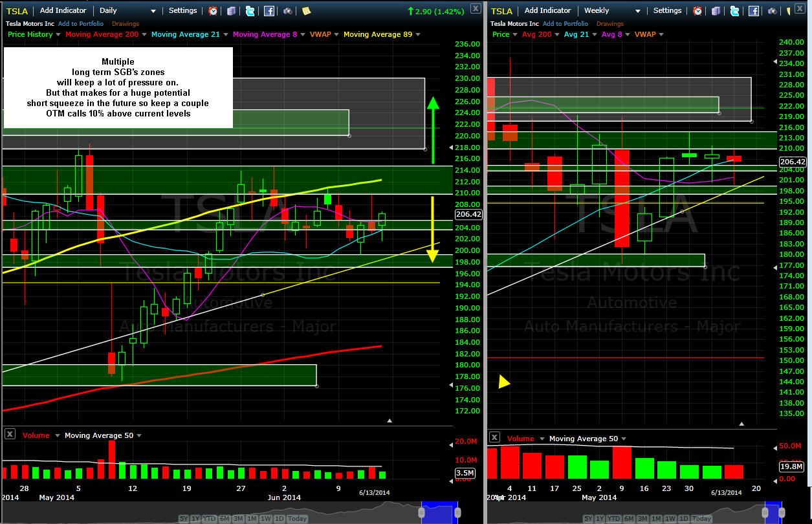Viewport: 812px width, 524px height.
Task: Click Add Indicator on the Weekly chart
Action: [547, 10]
